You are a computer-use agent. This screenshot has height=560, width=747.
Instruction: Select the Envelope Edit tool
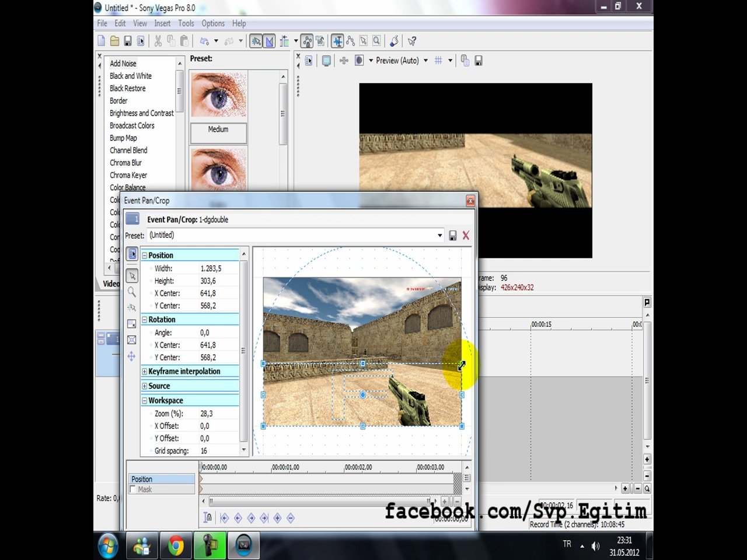[350, 41]
